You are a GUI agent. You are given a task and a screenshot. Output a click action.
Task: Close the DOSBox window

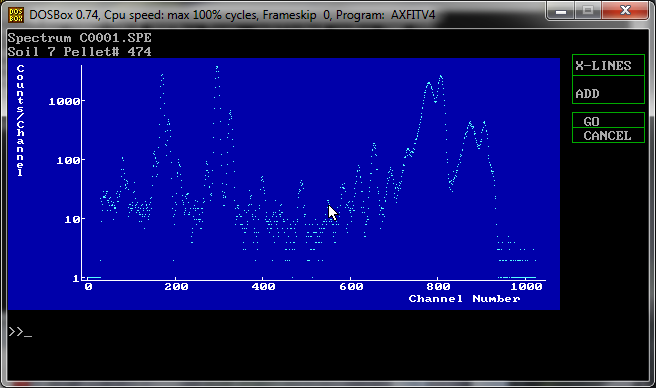(x=625, y=10)
